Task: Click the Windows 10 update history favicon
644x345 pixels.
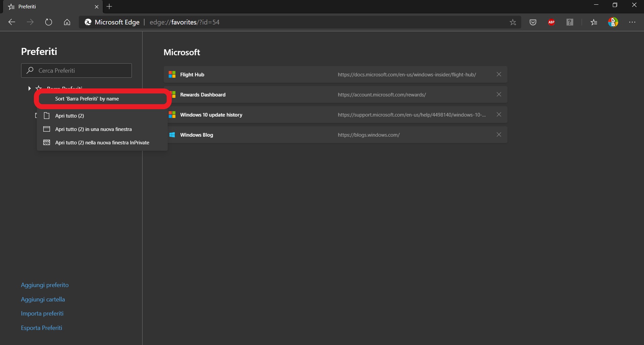Action: tap(172, 115)
